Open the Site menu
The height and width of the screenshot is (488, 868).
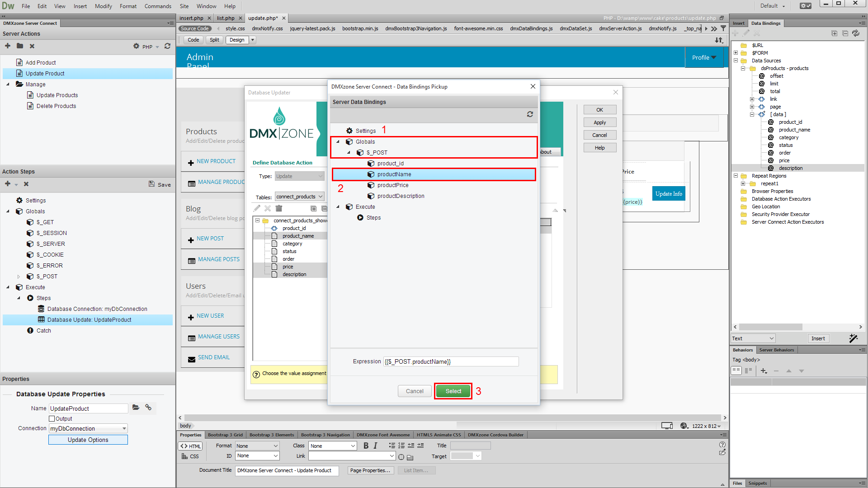184,6
